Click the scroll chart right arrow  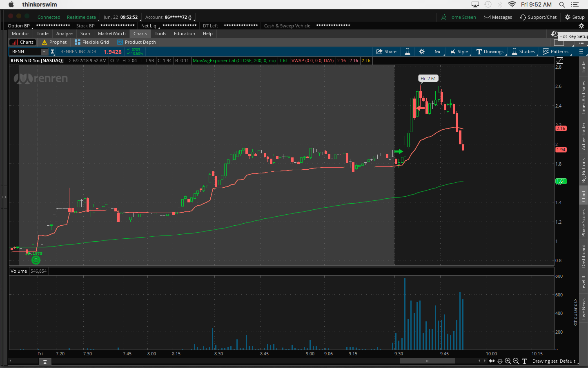pyautogui.click(x=484, y=361)
